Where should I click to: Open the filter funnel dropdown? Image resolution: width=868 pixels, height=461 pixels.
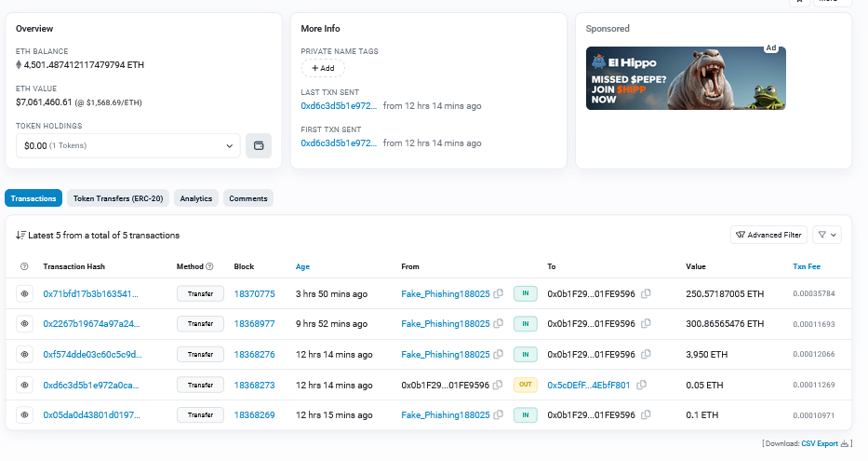click(827, 236)
